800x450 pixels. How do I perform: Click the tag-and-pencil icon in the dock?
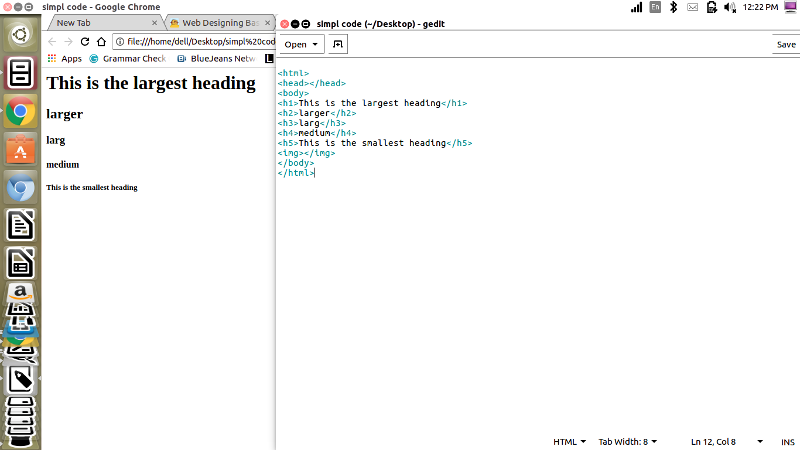pyautogui.click(x=20, y=380)
